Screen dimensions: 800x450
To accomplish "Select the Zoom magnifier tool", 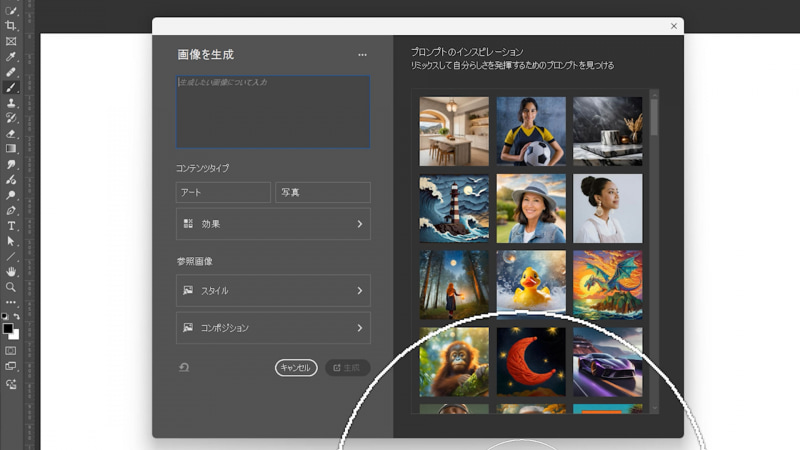I will (x=11, y=287).
